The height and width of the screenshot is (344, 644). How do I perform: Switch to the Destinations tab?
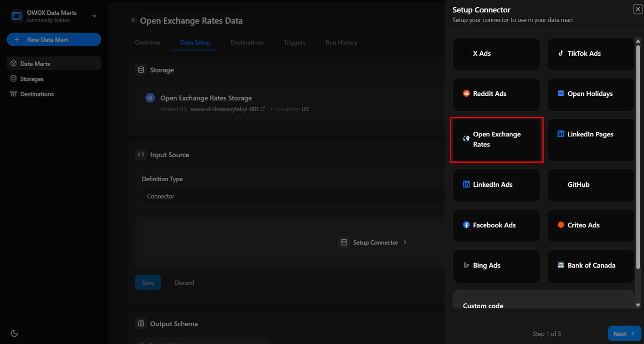click(247, 42)
